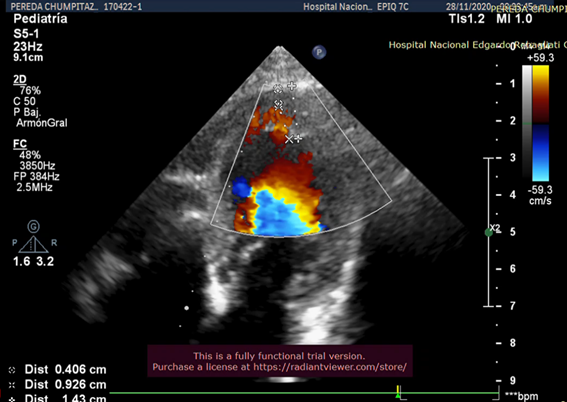Open the radiantviewer.com store link
Image resolution: width=567 pixels, height=402 pixels.
coord(330,367)
